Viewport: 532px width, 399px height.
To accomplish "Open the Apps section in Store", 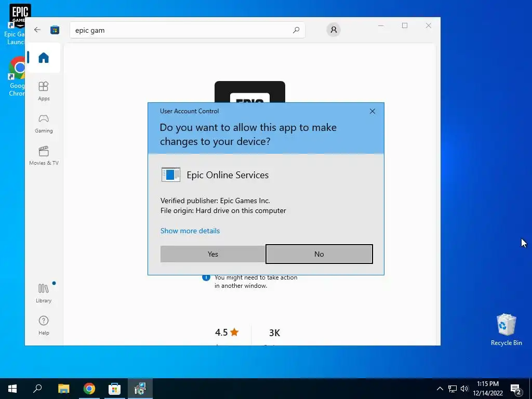I will pos(44,91).
